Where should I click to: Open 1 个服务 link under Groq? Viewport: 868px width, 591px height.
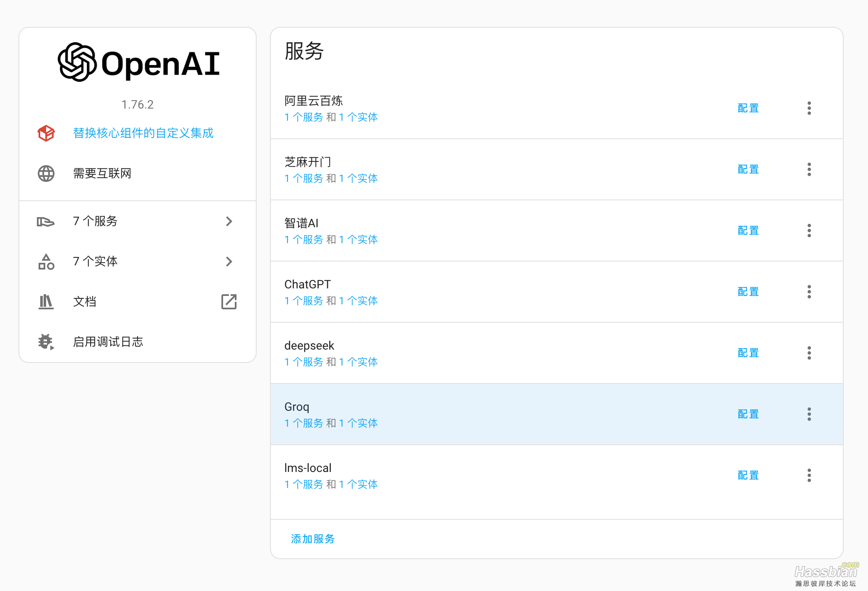304,423
